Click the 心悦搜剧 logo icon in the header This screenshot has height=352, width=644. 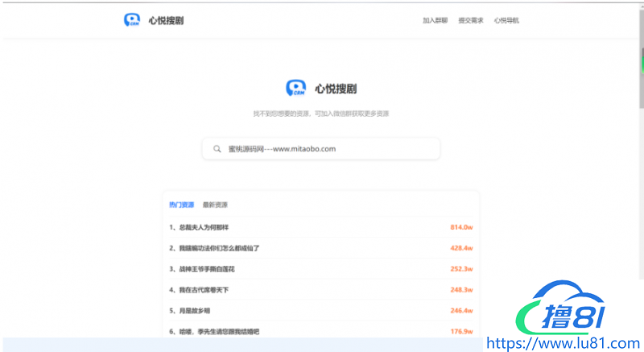132,19
